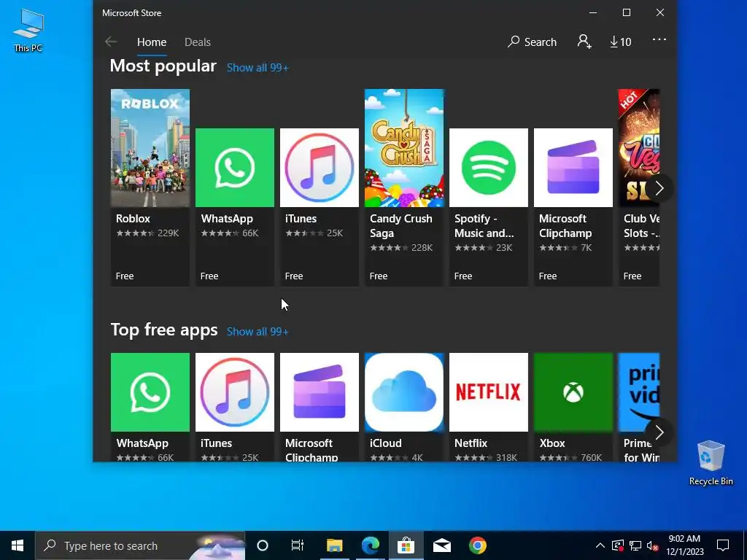Open the Windows Start menu

coord(18,545)
